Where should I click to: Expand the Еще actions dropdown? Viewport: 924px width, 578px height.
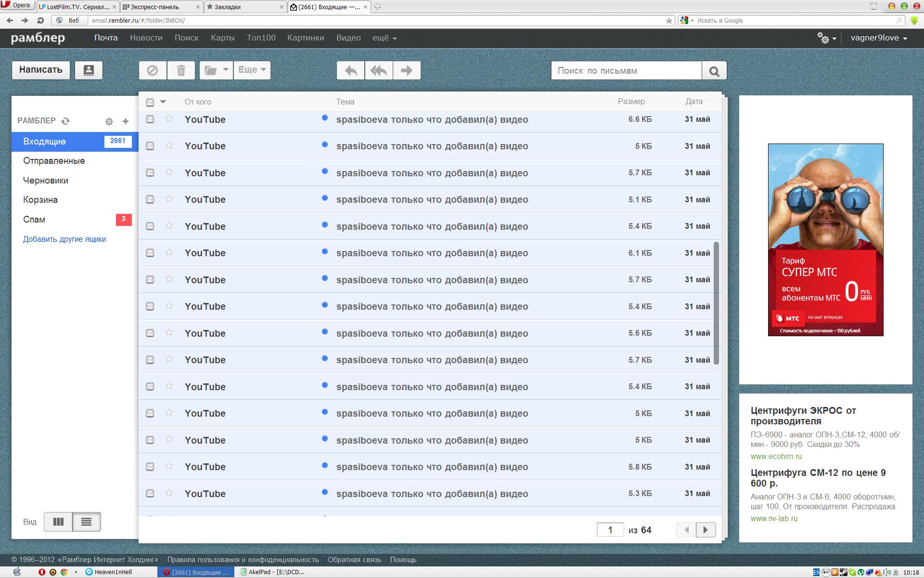[x=252, y=70]
